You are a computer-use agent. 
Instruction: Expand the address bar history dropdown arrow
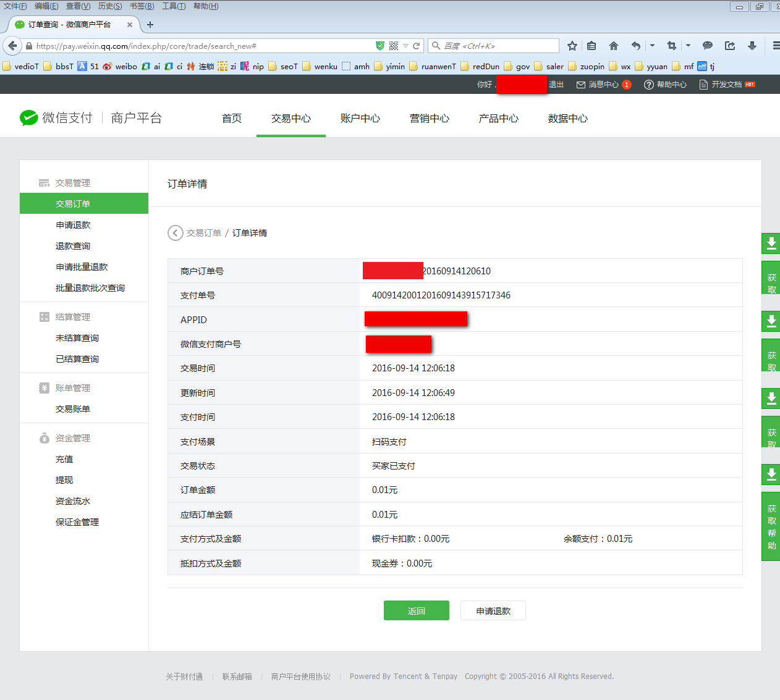click(x=405, y=46)
